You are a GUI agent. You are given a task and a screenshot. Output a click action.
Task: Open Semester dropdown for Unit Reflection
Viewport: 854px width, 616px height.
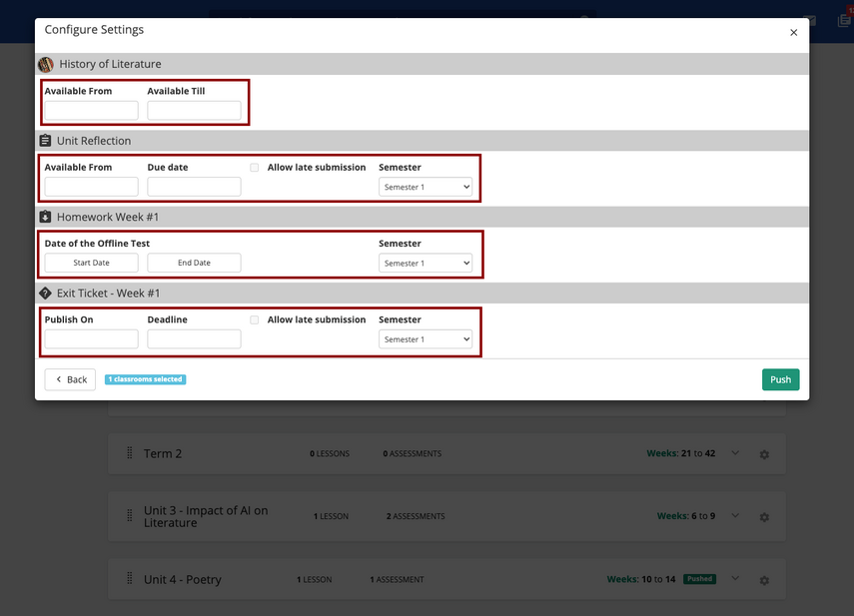[426, 187]
